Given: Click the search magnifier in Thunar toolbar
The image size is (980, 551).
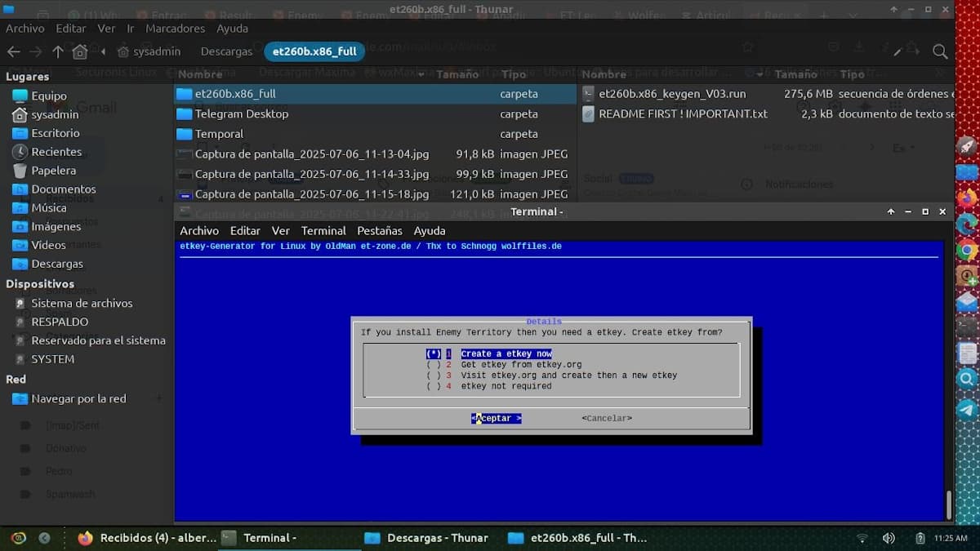Looking at the screenshot, I should click(940, 51).
